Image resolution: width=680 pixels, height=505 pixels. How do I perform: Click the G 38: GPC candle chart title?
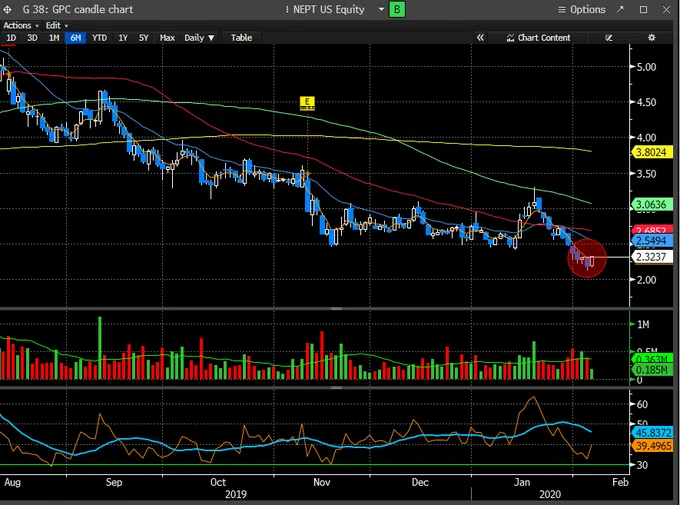pos(78,9)
